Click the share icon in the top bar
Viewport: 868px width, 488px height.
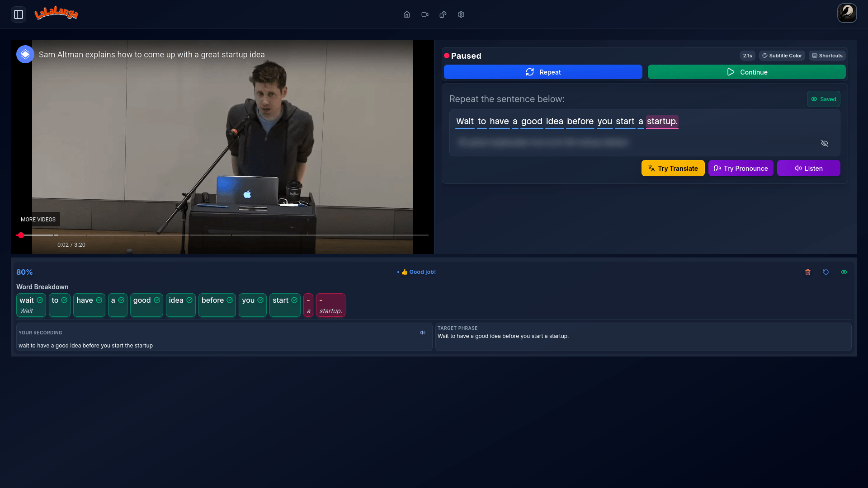[x=443, y=14]
